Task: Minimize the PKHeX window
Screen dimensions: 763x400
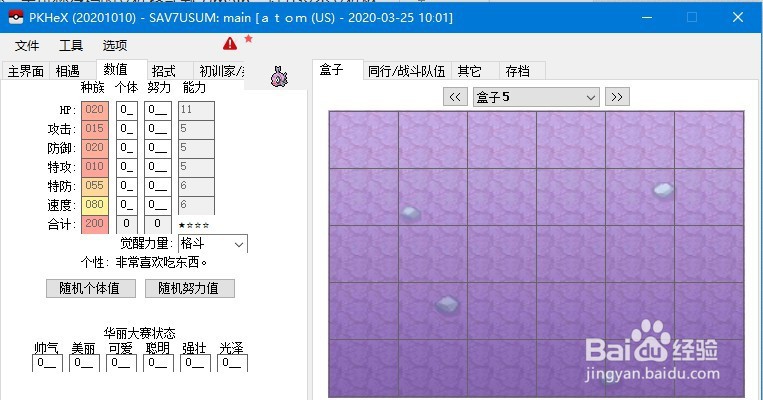Action: [x=647, y=17]
